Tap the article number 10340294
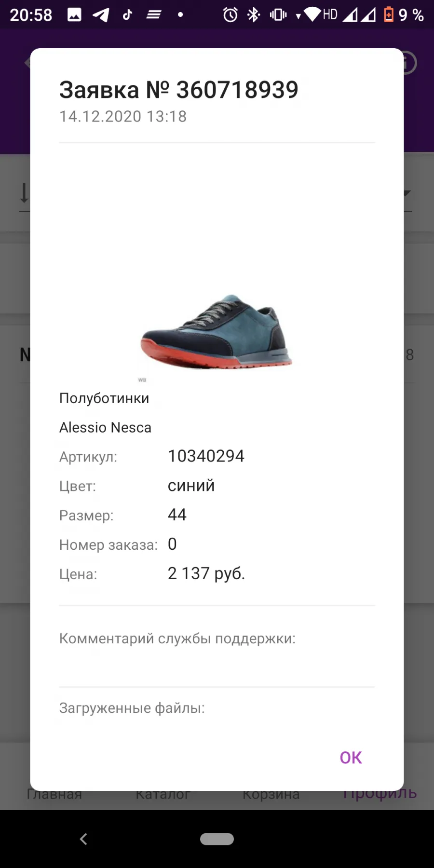 (206, 456)
